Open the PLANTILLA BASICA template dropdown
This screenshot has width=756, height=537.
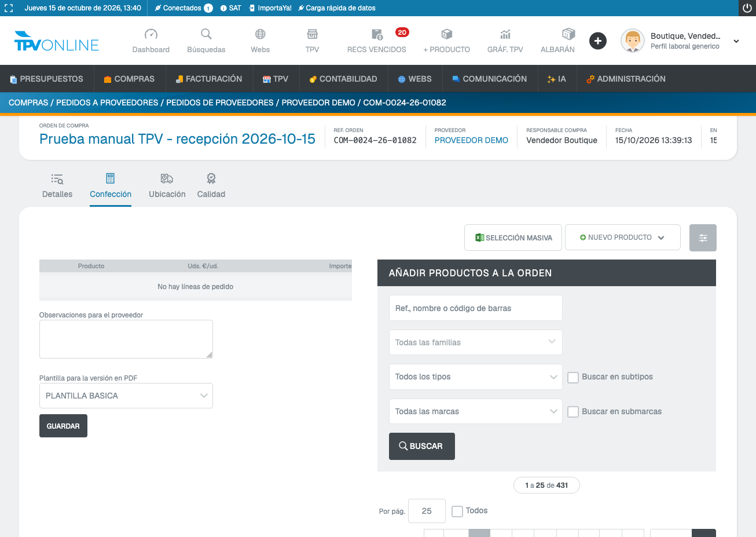[x=126, y=396]
